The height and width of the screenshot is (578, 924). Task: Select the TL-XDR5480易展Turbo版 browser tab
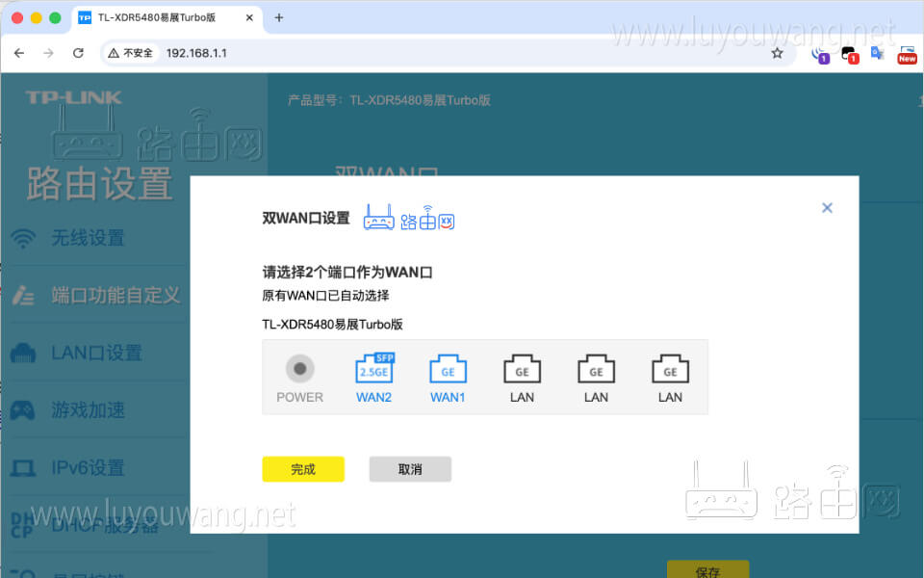tap(167, 17)
